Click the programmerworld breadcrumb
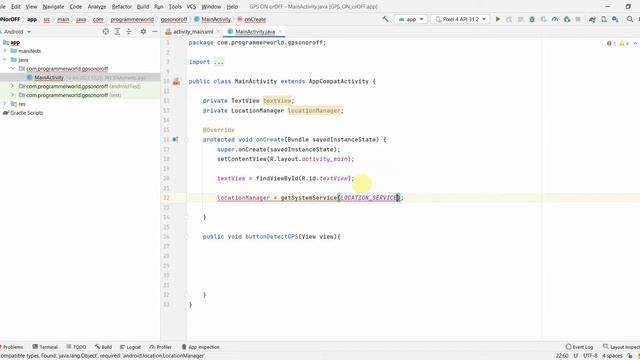This screenshot has width=640, height=360. pyautogui.click(x=132, y=19)
